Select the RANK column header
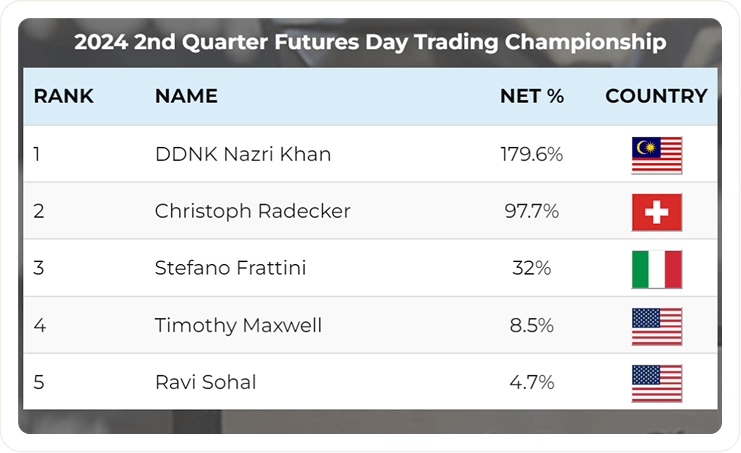The image size is (741, 453). 64,97
